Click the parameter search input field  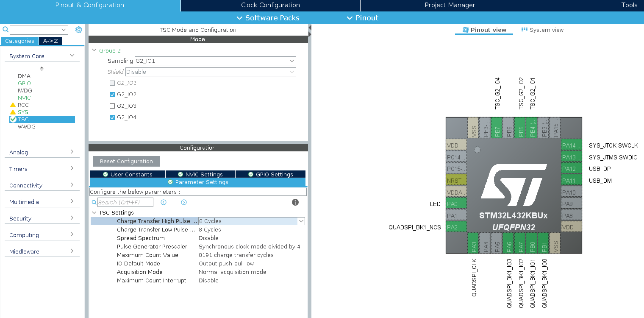coord(125,202)
